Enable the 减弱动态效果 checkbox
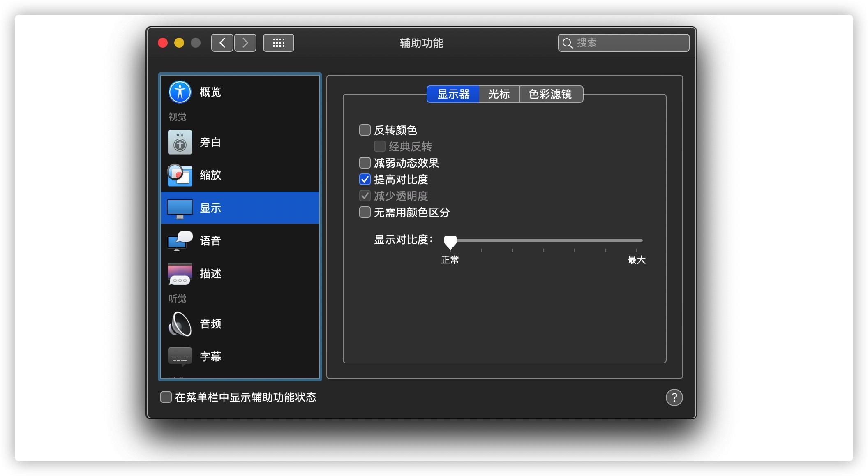 tap(365, 163)
